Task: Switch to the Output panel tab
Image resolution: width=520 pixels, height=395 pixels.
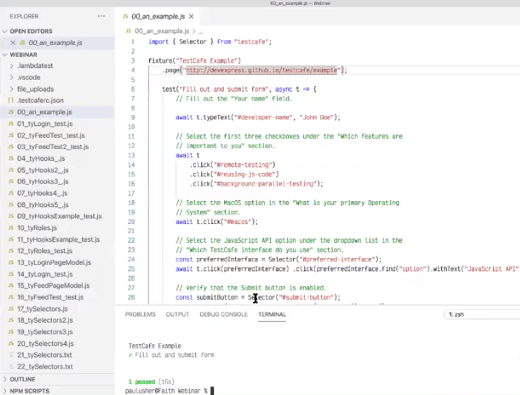Action: [x=177, y=314]
